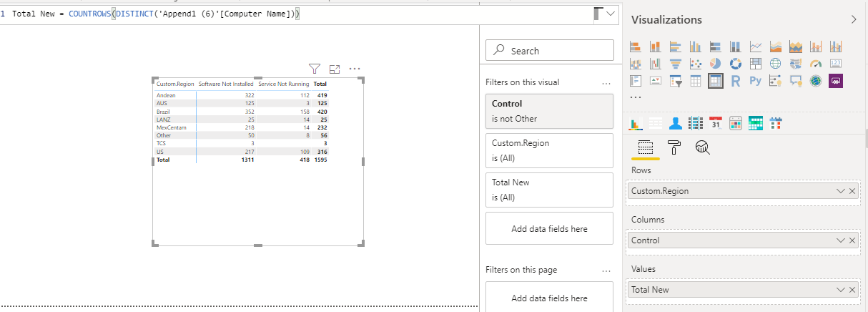Open Control field dropdown in Columns
Viewport: 868px width, 312px height.
[x=841, y=240]
